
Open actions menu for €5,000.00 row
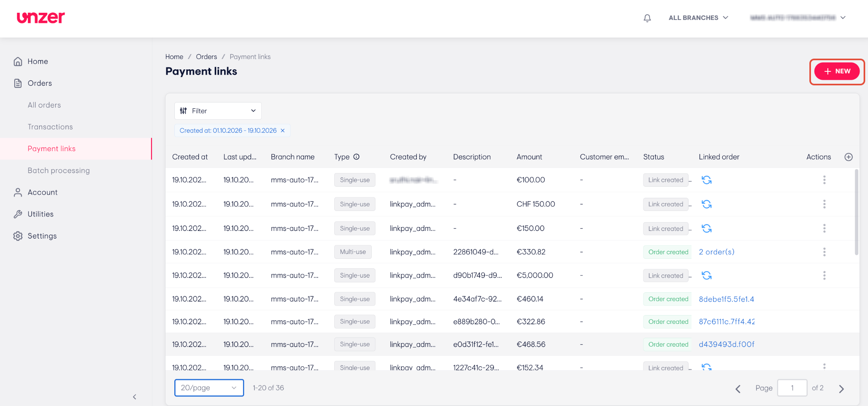(824, 276)
